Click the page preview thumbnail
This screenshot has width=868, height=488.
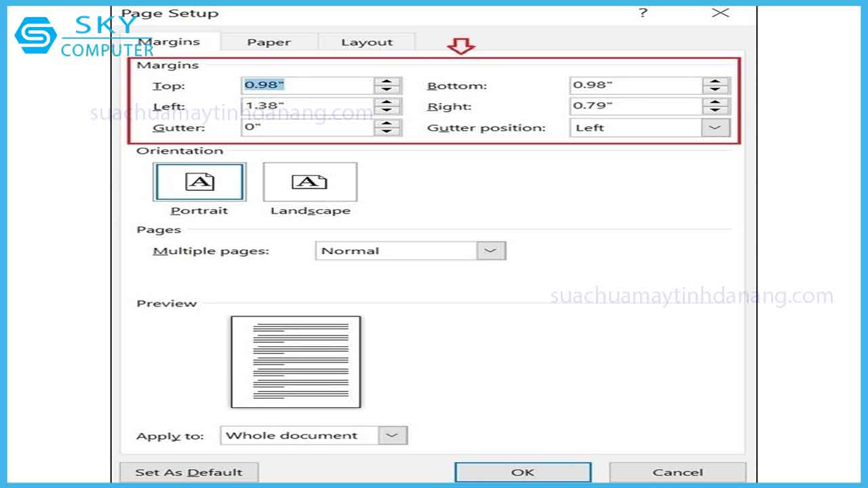pyautogui.click(x=296, y=362)
